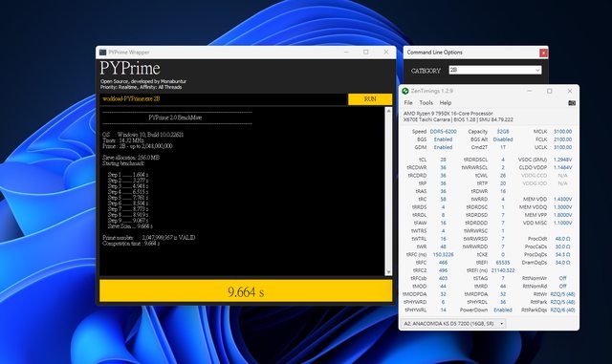Close the ZenTimings window

[x=570, y=91]
